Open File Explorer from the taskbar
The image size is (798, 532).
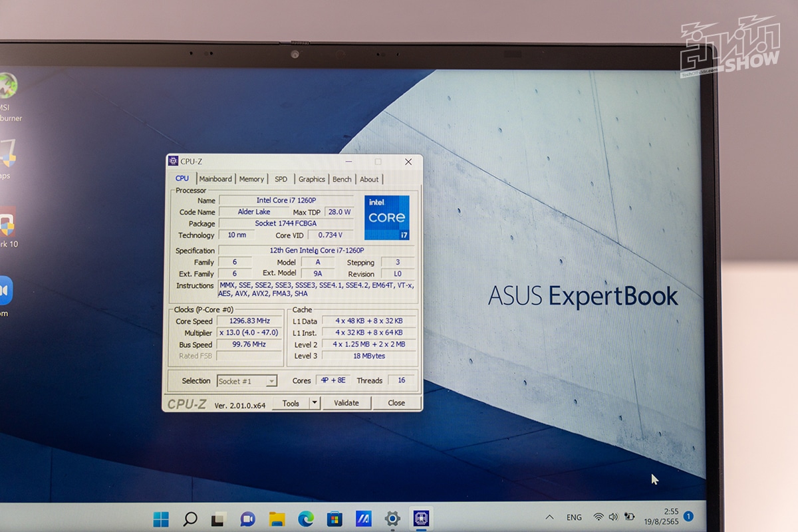[277, 519]
